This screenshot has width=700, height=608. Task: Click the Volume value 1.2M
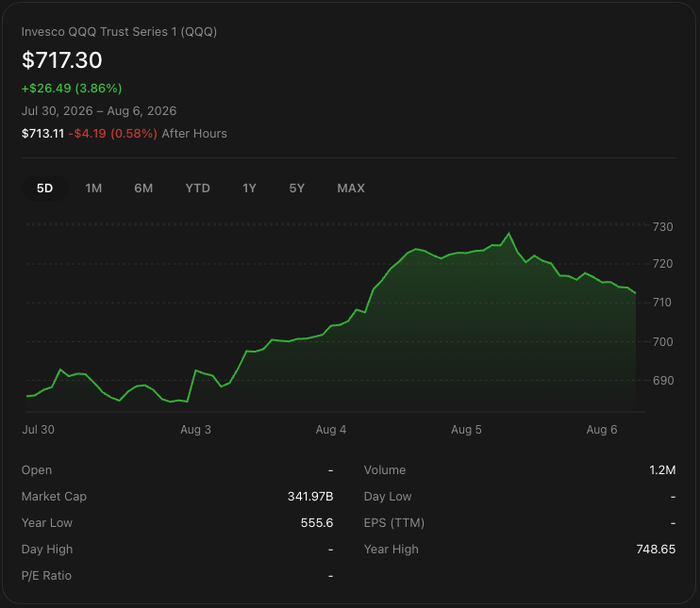click(662, 470)
